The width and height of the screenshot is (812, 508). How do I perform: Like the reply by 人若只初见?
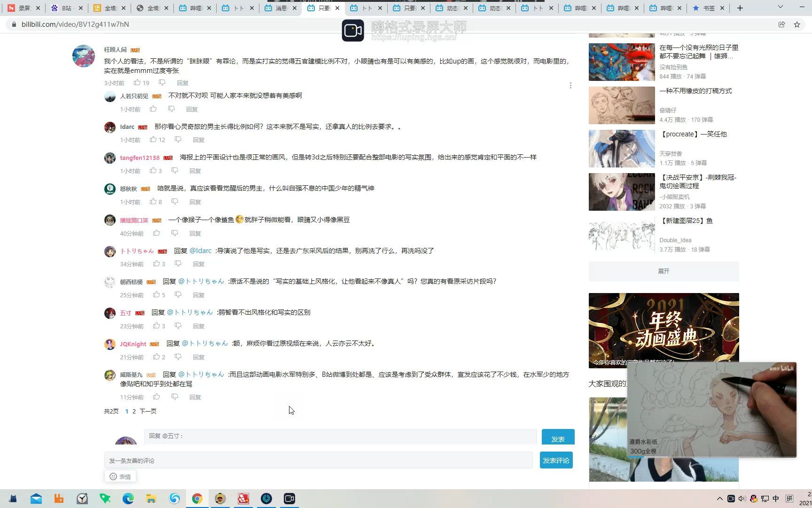(153, 109)
